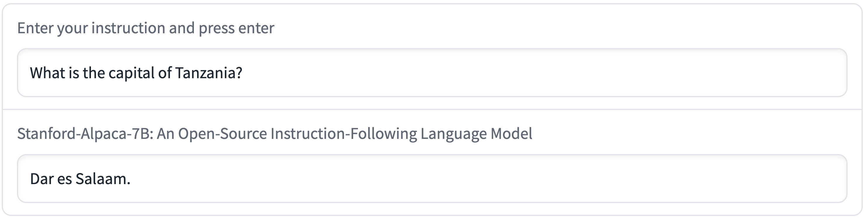
Task: Click the word 'instruction' in the top label
Action: coord(128,28)
